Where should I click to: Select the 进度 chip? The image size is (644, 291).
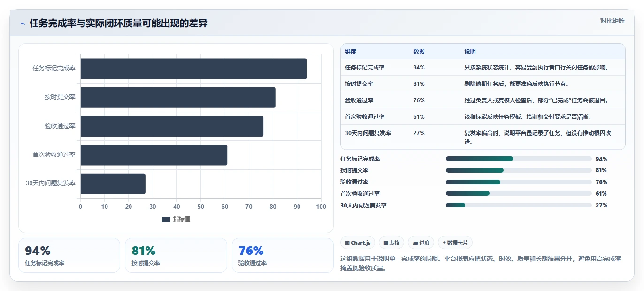coord(422,243)
